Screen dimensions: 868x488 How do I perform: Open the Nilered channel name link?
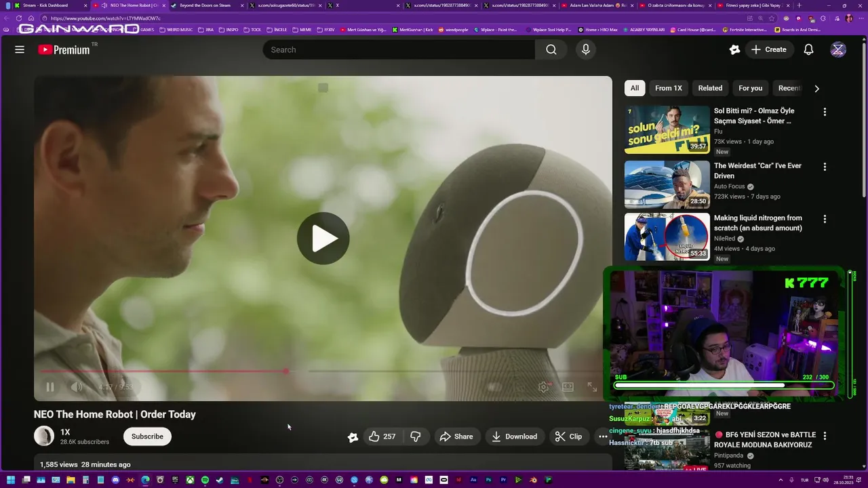tap(724, 239)
